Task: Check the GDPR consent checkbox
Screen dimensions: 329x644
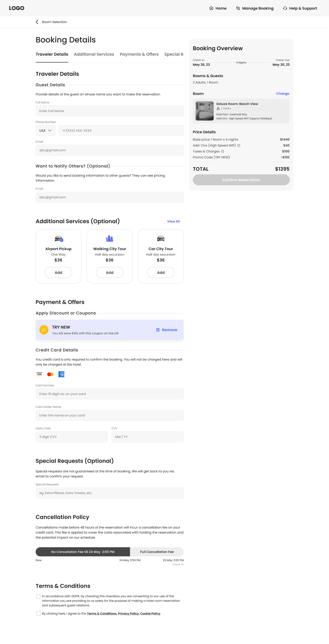Action: [x=38, y=597]
